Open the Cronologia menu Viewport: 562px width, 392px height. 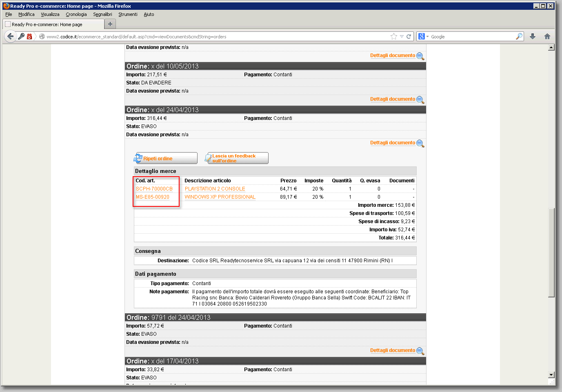click(x=76, y=14)
